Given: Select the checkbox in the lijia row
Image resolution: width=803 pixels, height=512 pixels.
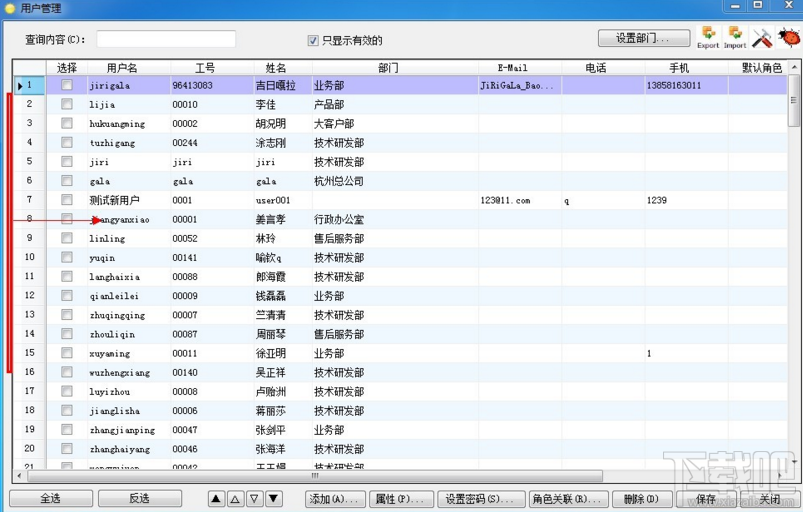Looking at the screenshot, I should pos(67,104).
